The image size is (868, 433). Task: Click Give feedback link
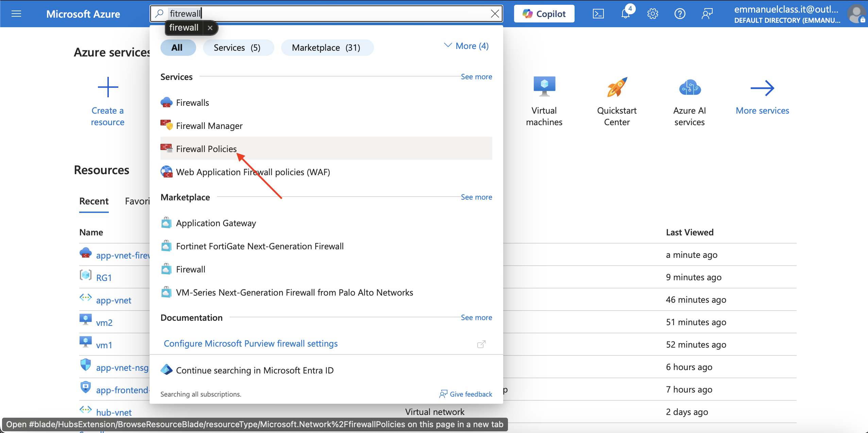[x=466, y=394]
